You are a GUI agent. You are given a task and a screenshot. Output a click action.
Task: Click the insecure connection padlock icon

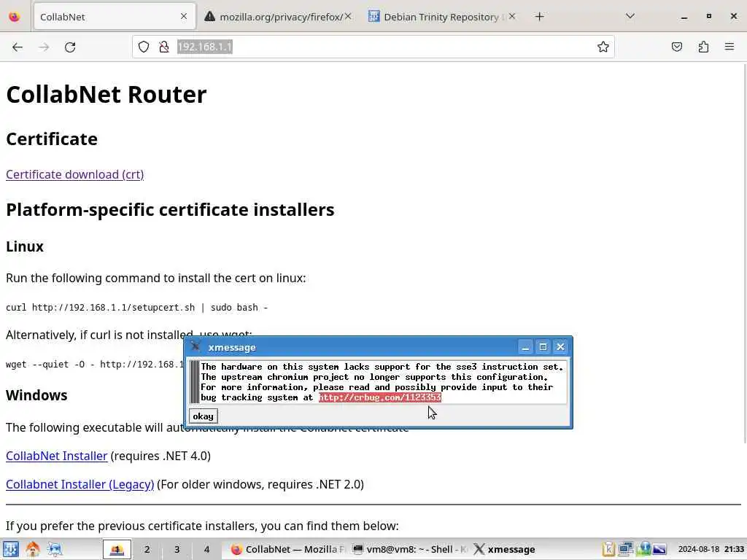(x=164, y=47)
